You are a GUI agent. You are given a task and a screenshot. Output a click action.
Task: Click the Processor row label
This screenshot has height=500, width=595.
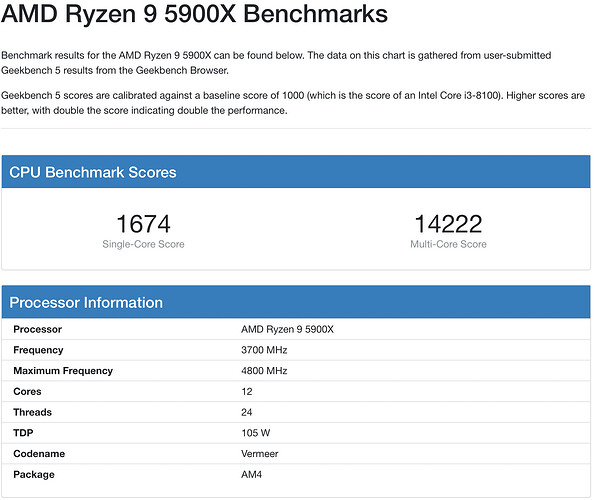click(38, 329)
